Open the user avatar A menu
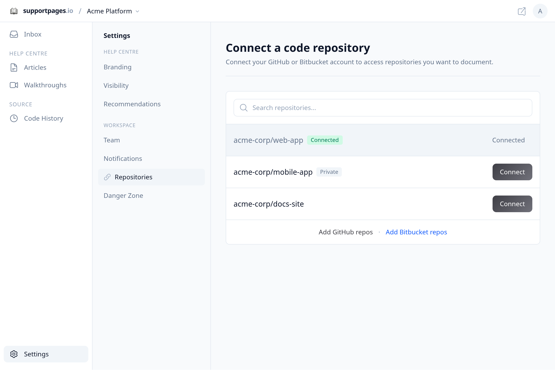 540,11
